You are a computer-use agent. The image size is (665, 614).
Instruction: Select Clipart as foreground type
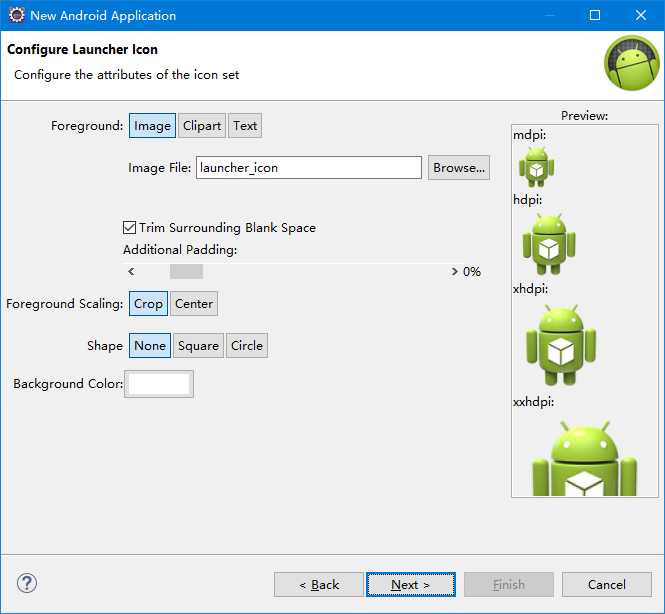202,126
